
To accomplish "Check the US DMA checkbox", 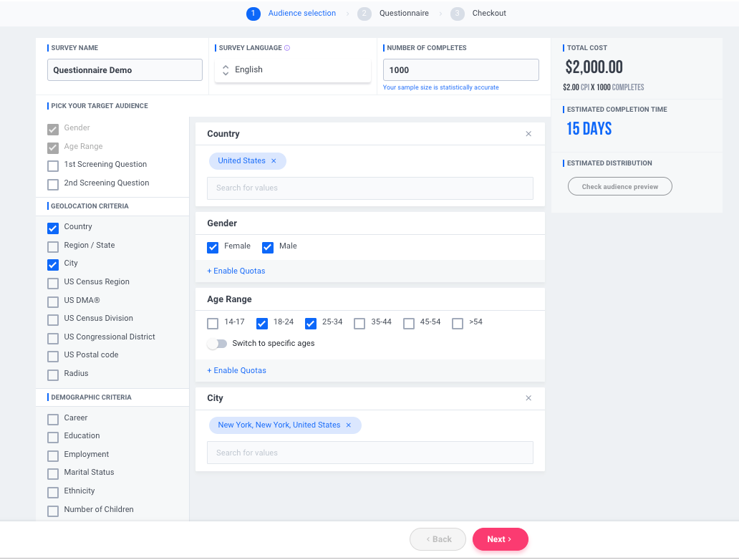I will [x=53, y=301].
